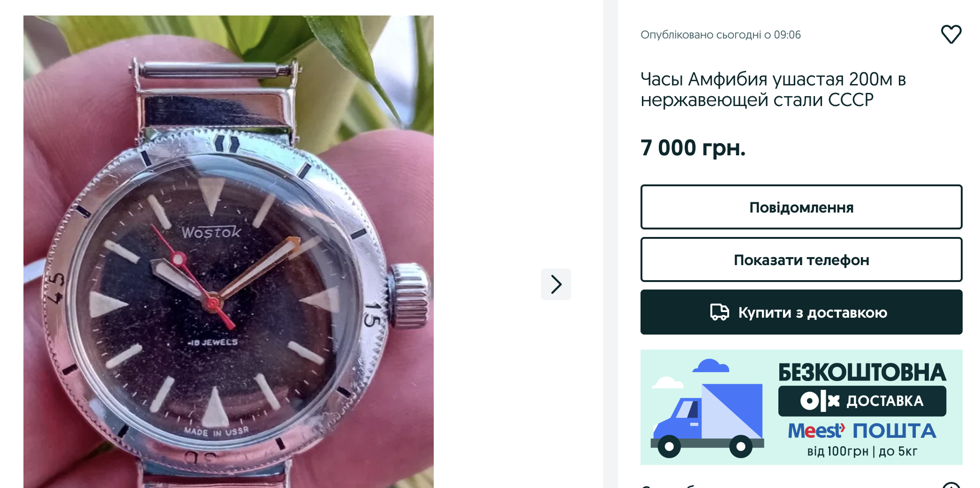This screenshot has height=488, width=980.
Task: Click the 7 000 грн. price
Action: (693, 148)
